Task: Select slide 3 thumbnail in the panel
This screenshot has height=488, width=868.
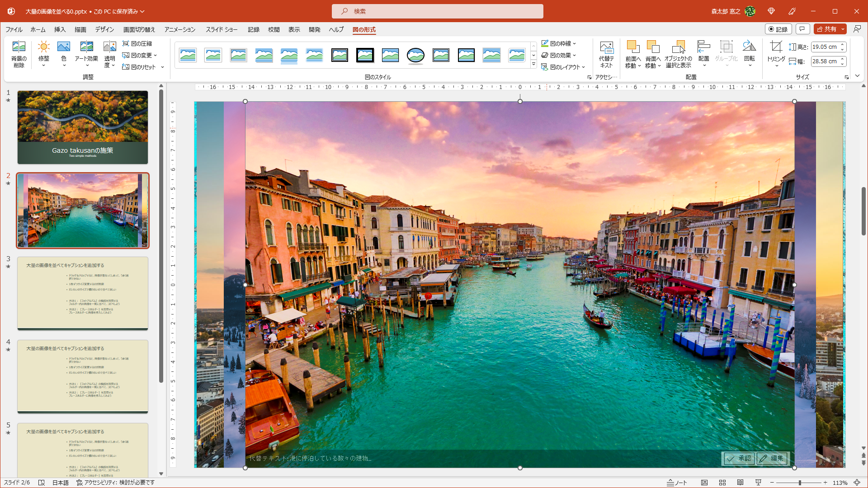Action: click(83, 293)
